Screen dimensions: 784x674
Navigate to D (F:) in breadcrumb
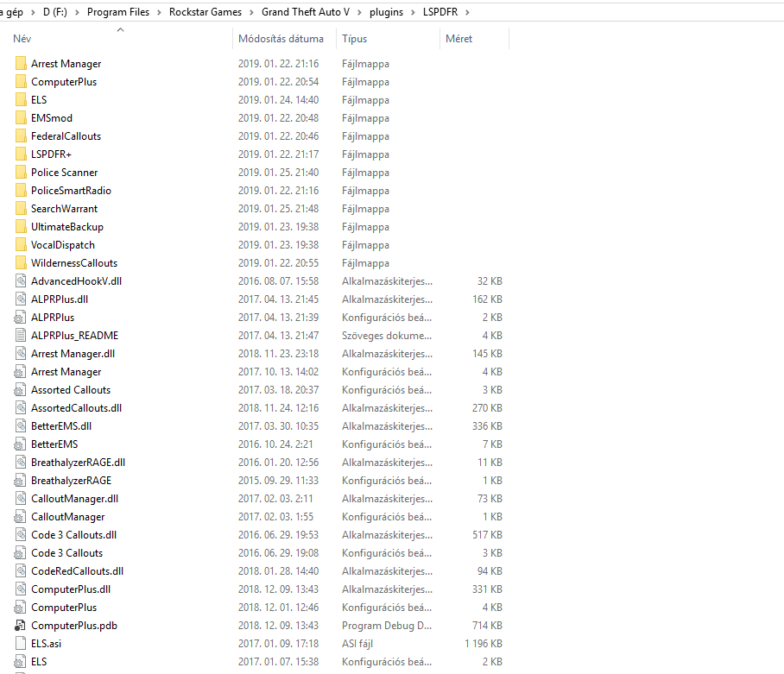(x=55, y=12)
